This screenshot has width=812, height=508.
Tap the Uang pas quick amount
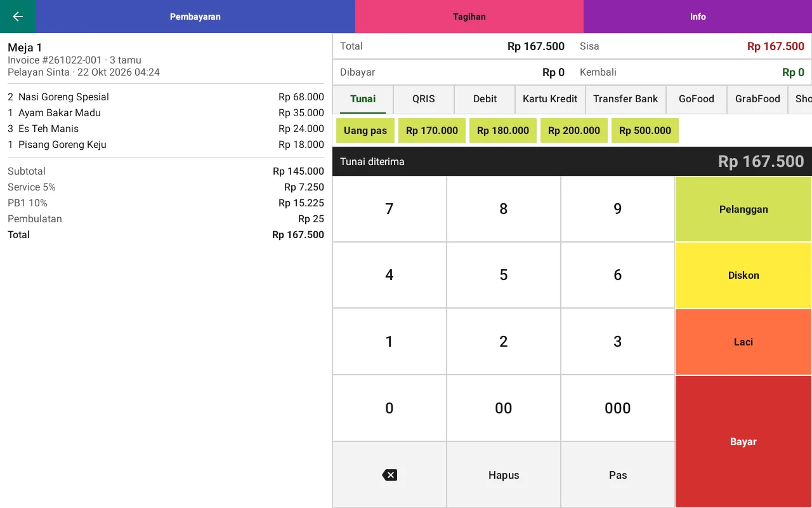point(365,130)
